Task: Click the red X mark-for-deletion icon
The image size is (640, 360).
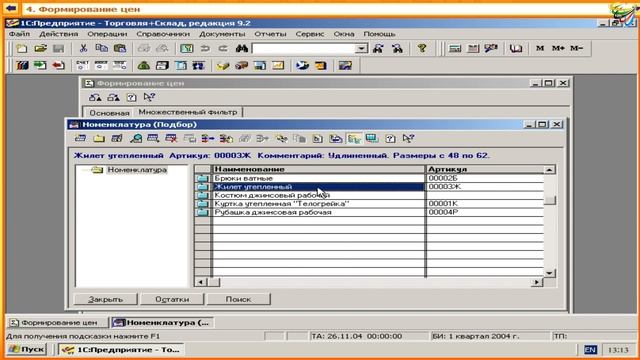Action: [171, 139]
